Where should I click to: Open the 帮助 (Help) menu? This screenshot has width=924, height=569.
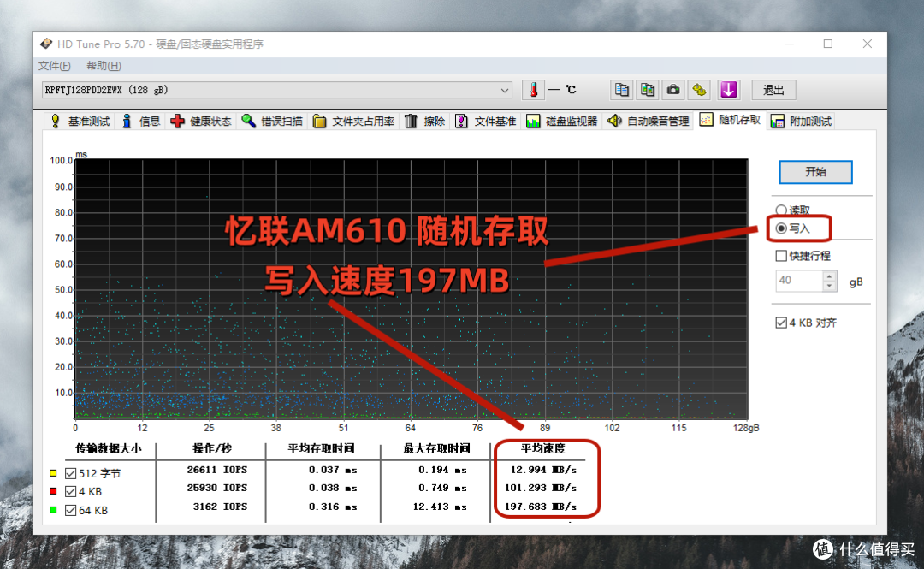coord(103,66)
